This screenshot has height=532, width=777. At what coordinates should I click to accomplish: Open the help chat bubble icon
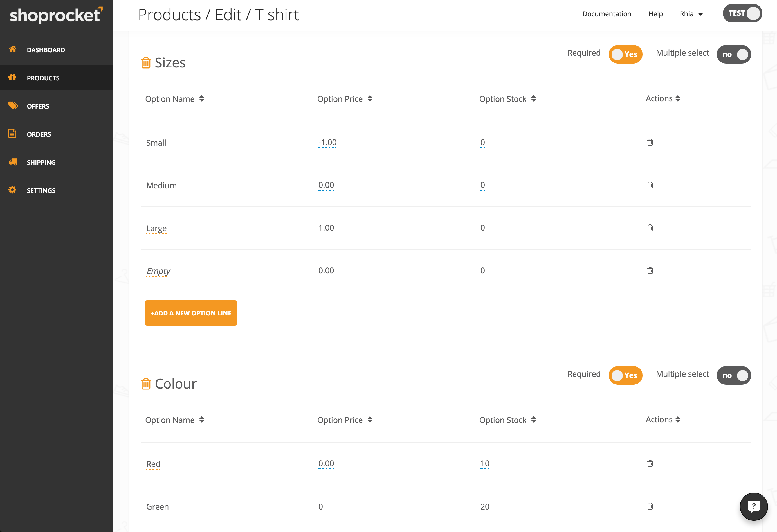pyautogui.click(x=753, y=506)
